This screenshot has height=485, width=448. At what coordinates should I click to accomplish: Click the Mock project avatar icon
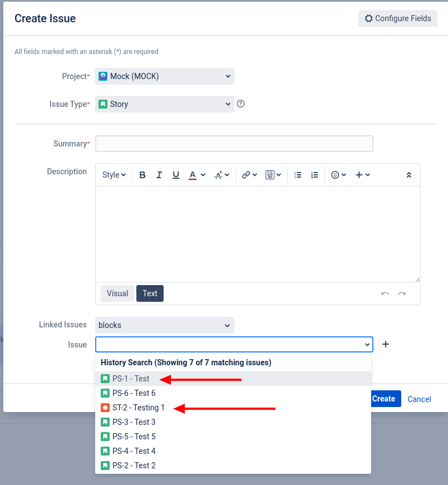[103, 76]
